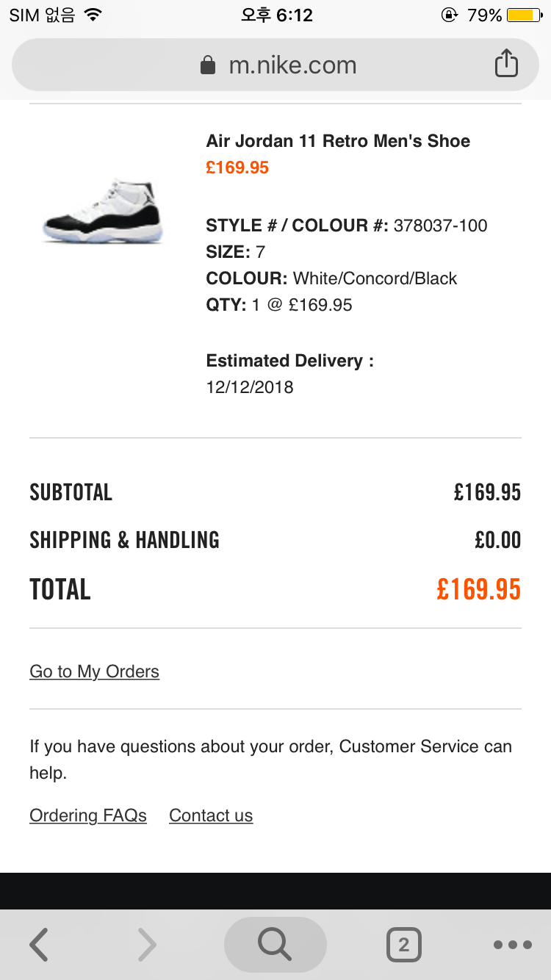The width and height of the screenshot is (551, 980).
Task: Tap the clock time in status bar
Action: [x=277, y=15]
